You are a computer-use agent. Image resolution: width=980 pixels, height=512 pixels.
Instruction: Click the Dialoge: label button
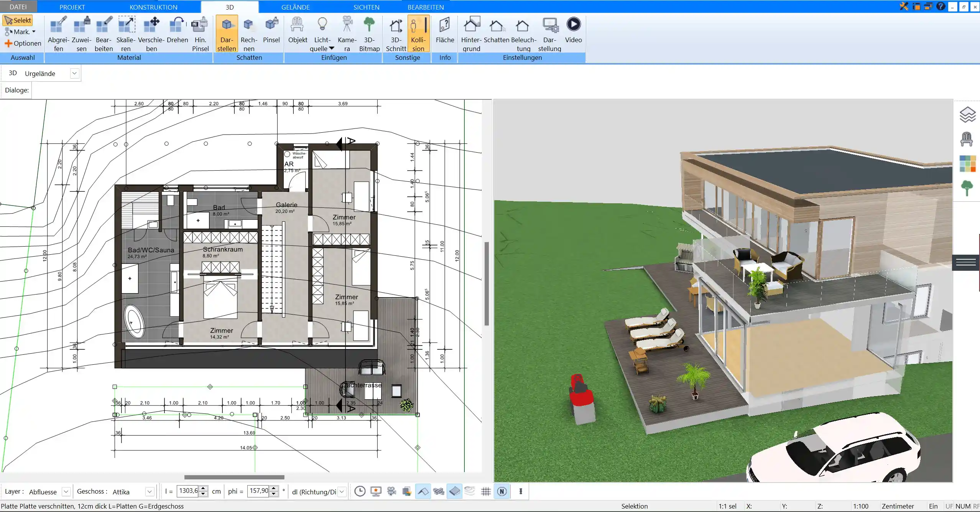click(x=16, y=90)
